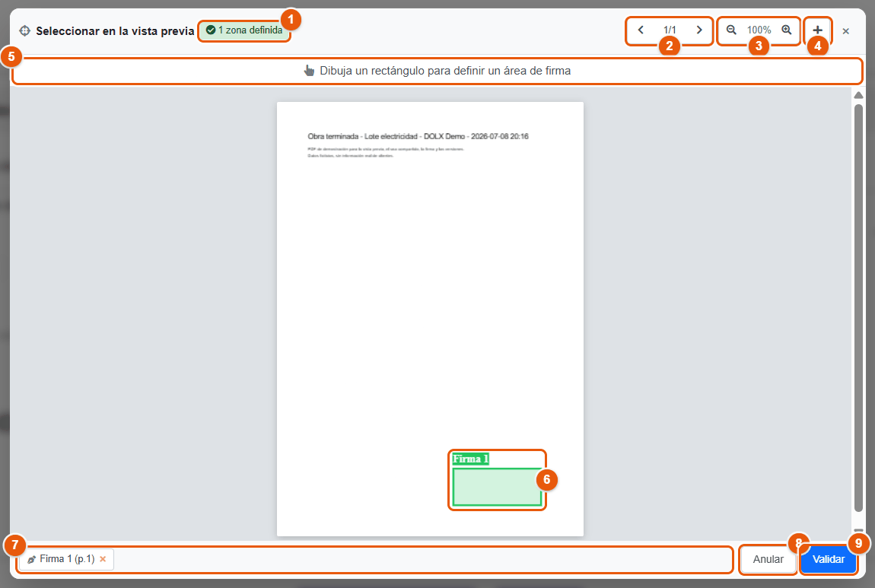This screenshot has height=588, width=875.
Task: Go to the next page arrow
Action: [x=699, y=30]
